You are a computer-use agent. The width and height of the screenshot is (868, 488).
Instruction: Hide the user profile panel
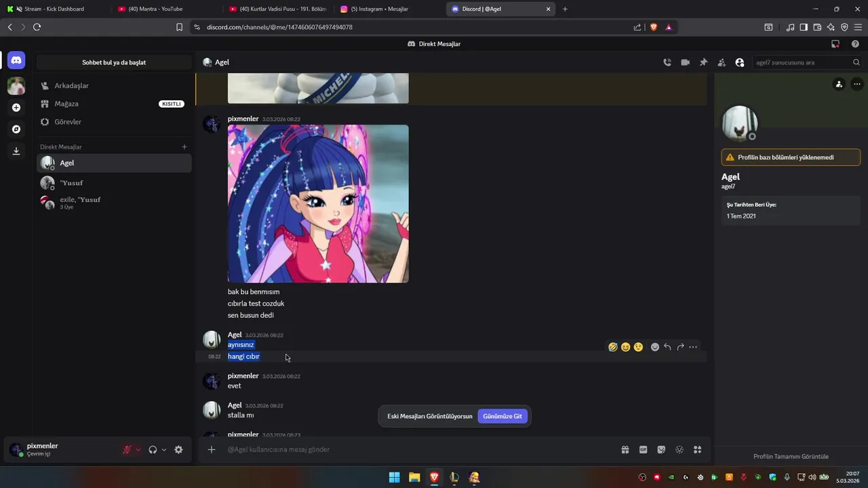740,62
